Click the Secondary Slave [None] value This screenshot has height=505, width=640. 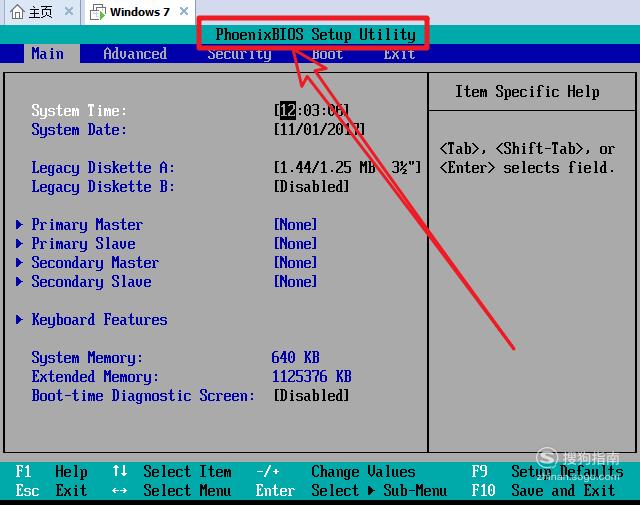[x=296, y=281]
